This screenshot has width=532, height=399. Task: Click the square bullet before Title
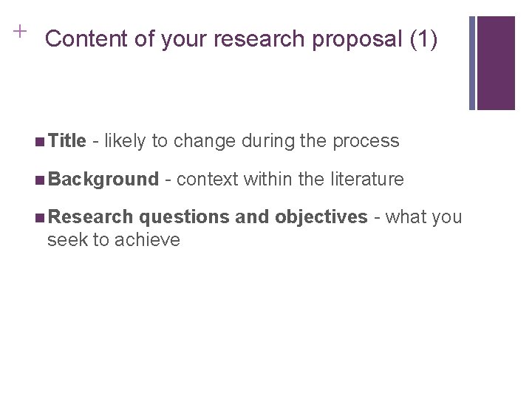coord(40,142)
